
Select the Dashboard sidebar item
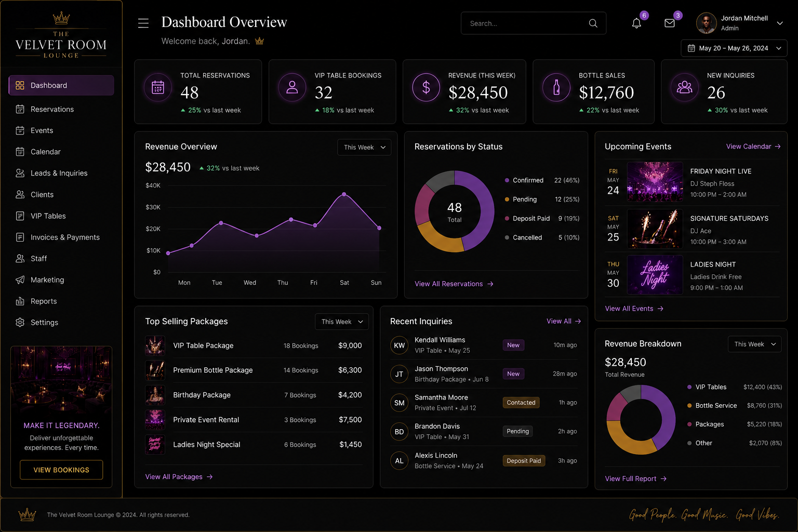[x=61, y=85]
